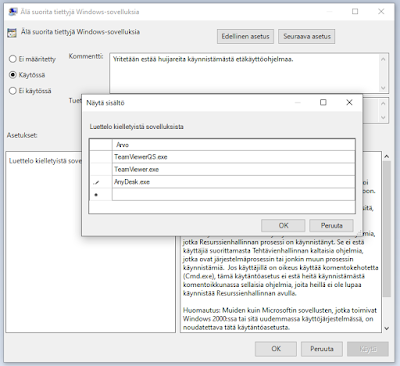Cancel the Näytä sisältö dialog with Peruuta
This screenshot has width=400, height=366.
(x=331, y=226)
